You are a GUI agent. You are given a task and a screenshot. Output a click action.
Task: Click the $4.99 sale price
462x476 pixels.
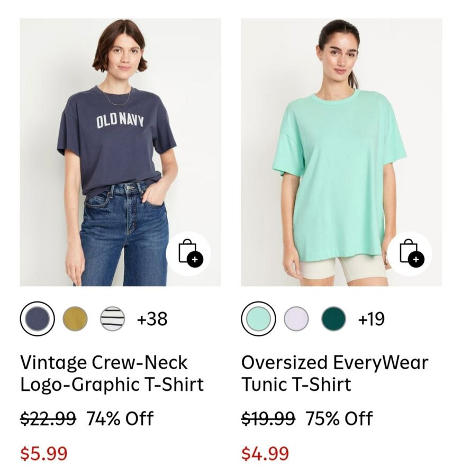click(x=265, y=453)
